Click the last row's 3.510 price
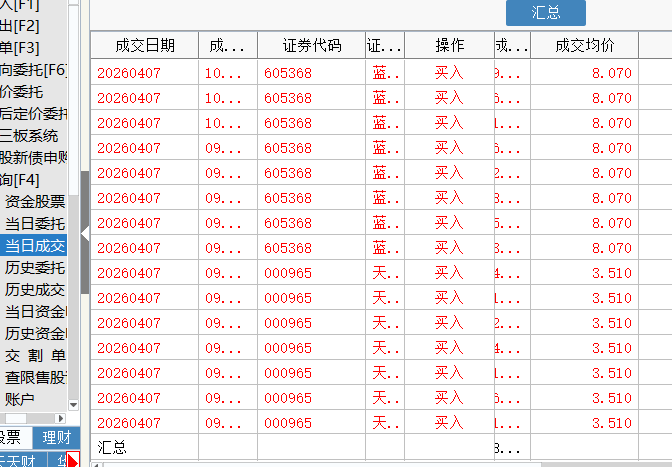This screenshot has width=672, height=467. point(612,423)
